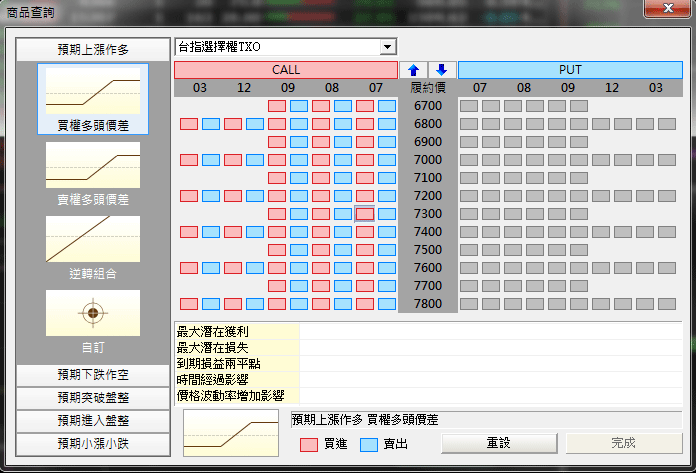Choose the 賣權多頭價差 strategy chart icon

pos(93,165)
